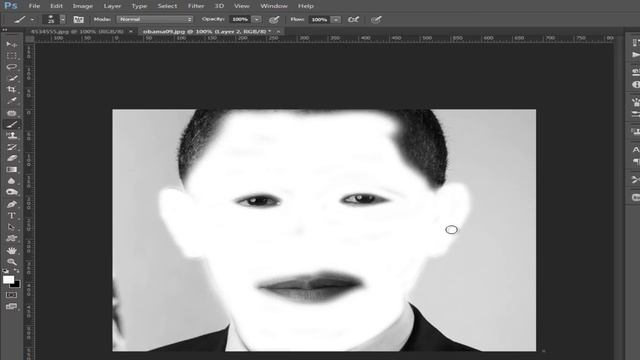Open the tool preset picker arrow
The image size is (640, 360).
(x=32, y=20)
